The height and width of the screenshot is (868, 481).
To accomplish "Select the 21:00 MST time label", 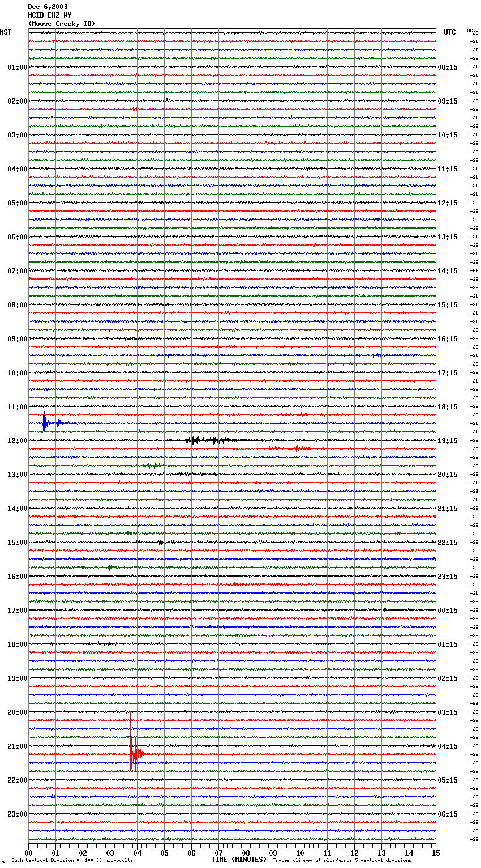I will point(18,746).
